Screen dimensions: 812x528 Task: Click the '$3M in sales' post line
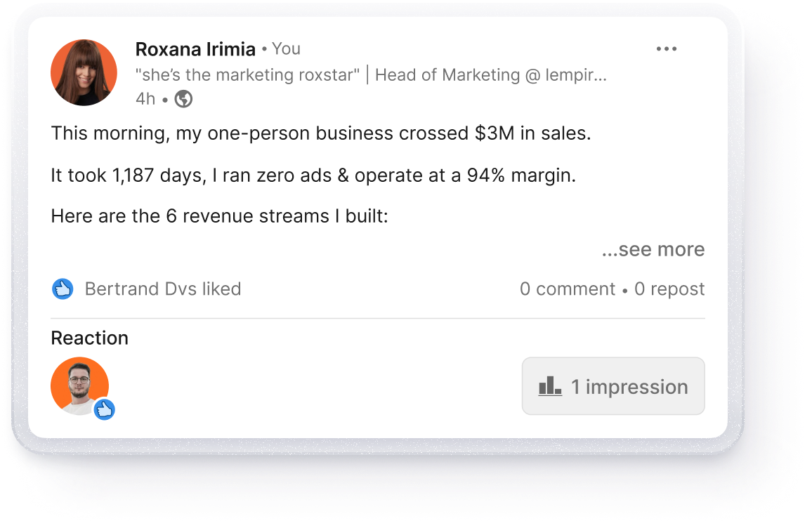coord(320,133)
